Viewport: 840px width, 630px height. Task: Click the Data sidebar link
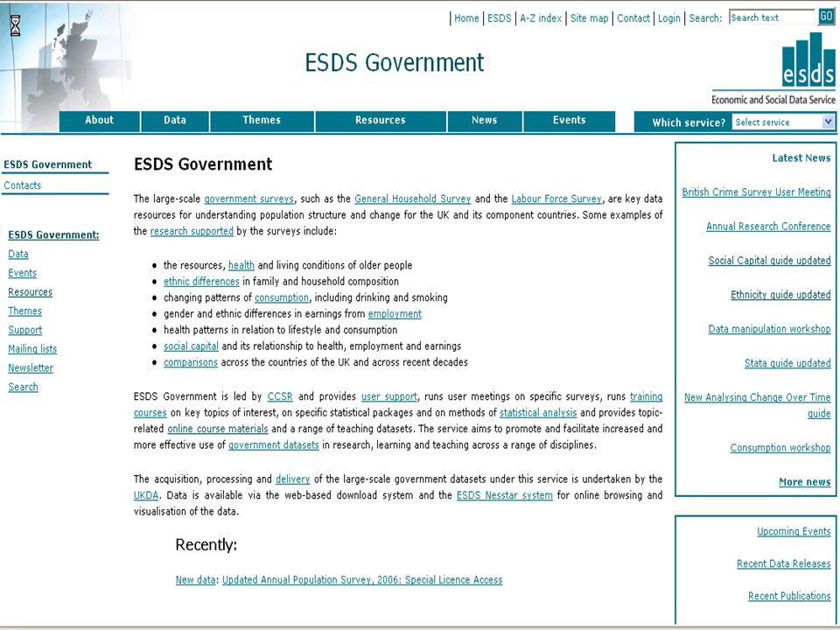pos(18,254)
